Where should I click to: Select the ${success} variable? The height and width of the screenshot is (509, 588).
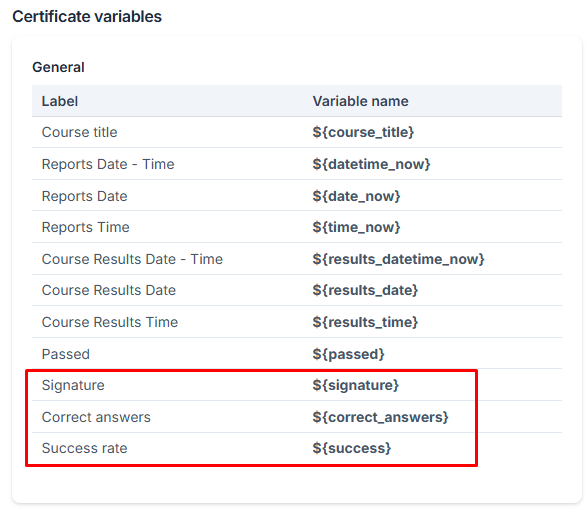coord(352,448)
